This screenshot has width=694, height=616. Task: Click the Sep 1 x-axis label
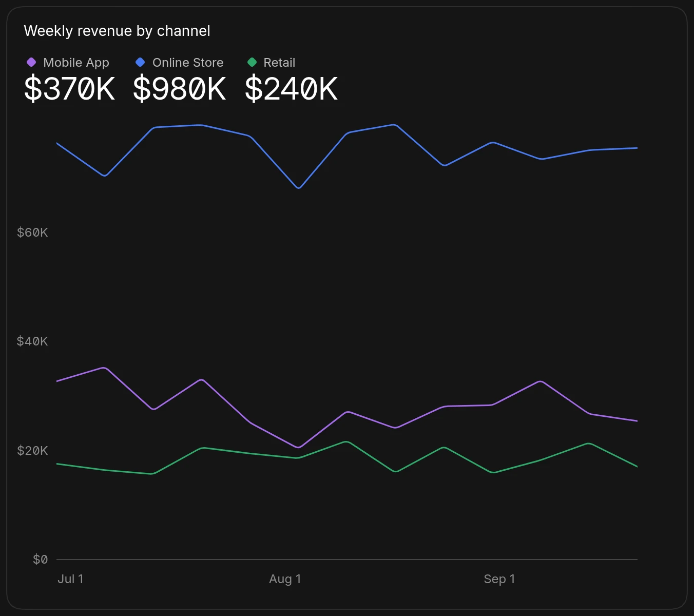point(499,579)
